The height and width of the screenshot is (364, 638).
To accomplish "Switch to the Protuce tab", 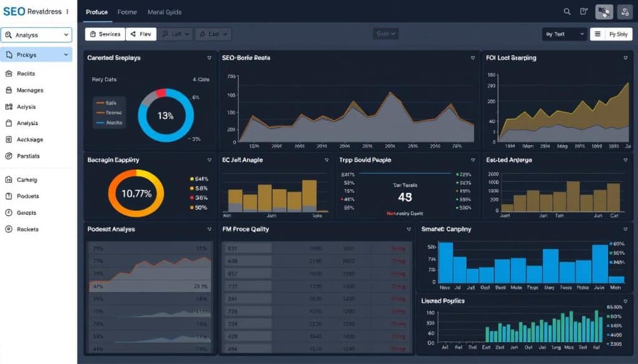I will 97,12.
